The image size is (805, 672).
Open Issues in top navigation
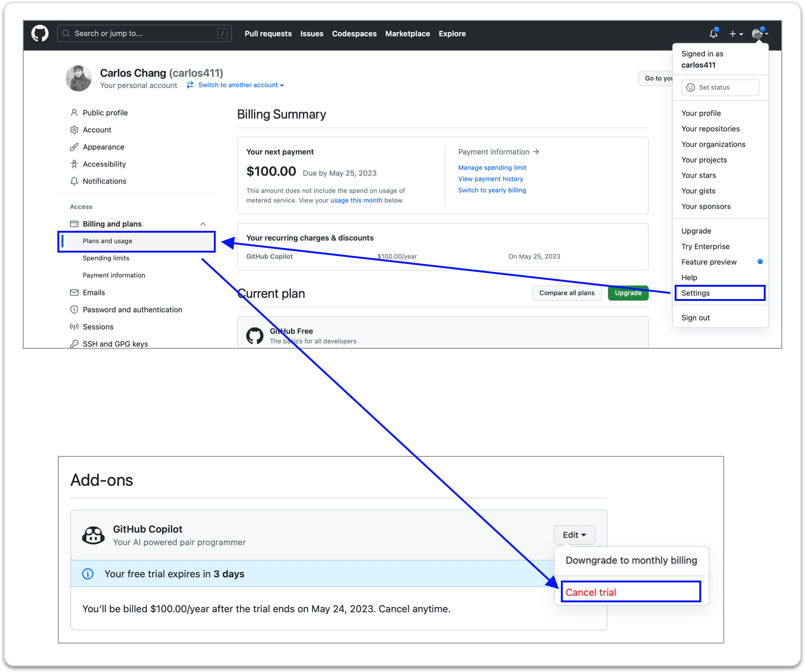tap(311, 34)
